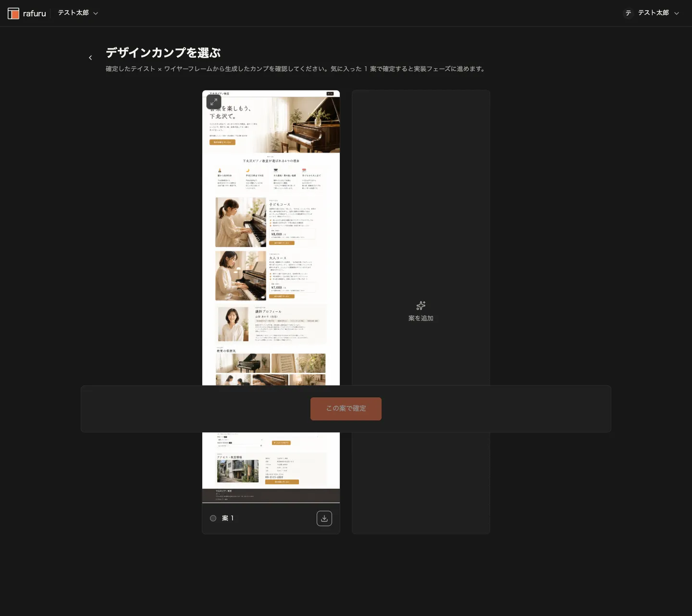
Task: Click the 案を追加 label
Action: (x=421, y=318)
